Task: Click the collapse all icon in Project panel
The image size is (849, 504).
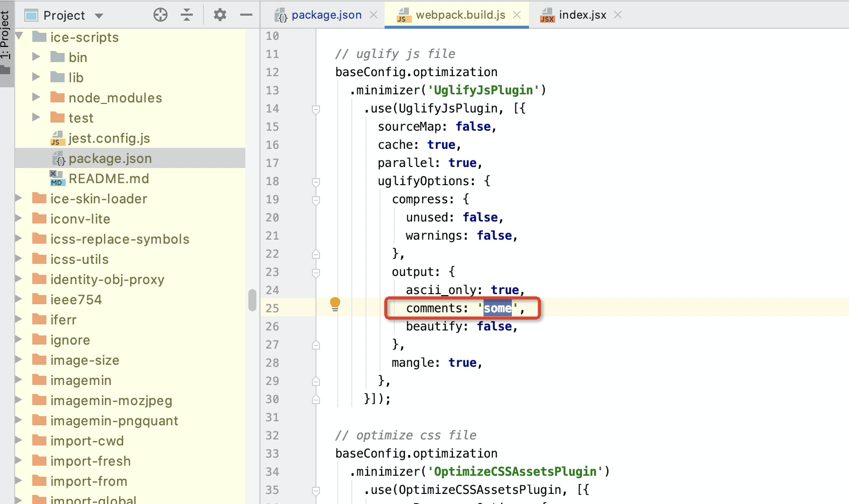Action: [187, 15]
